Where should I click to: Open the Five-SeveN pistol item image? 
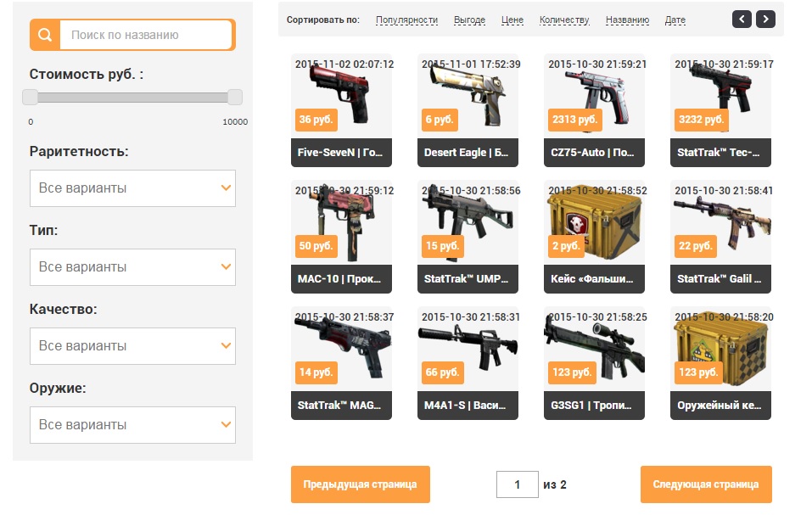(341, 96)
